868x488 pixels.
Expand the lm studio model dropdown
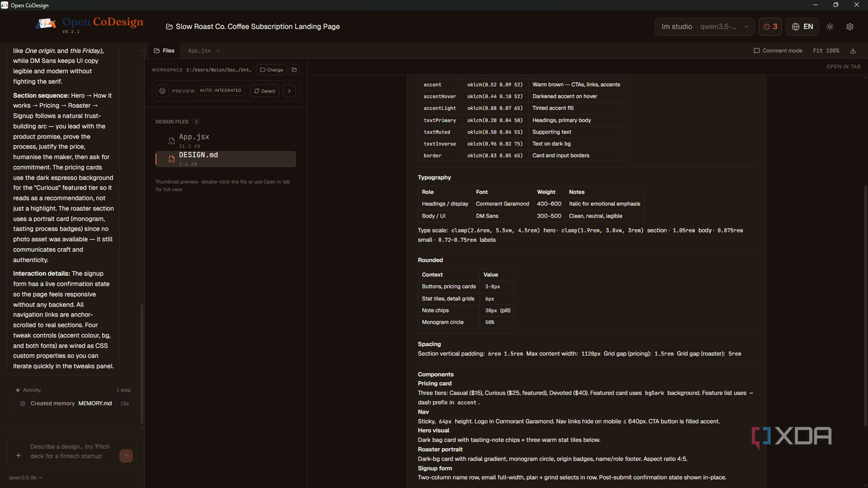[x=704, y=27]
